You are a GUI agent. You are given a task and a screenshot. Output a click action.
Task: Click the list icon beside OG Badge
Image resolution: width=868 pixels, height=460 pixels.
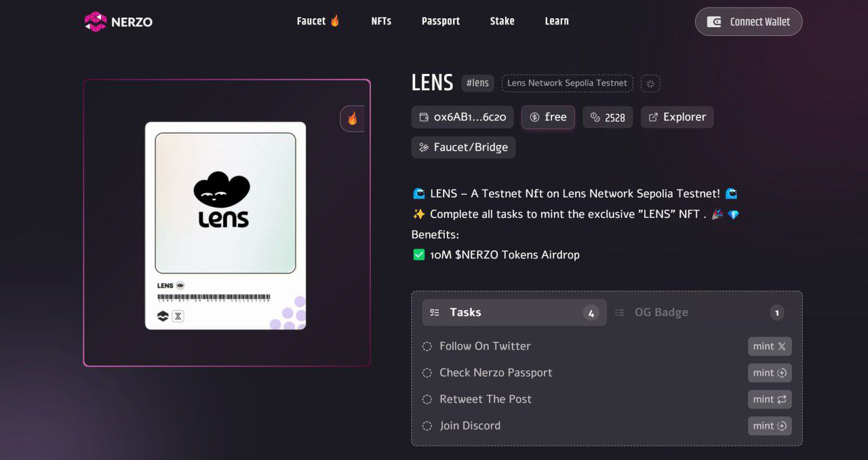tap(619, 313)
